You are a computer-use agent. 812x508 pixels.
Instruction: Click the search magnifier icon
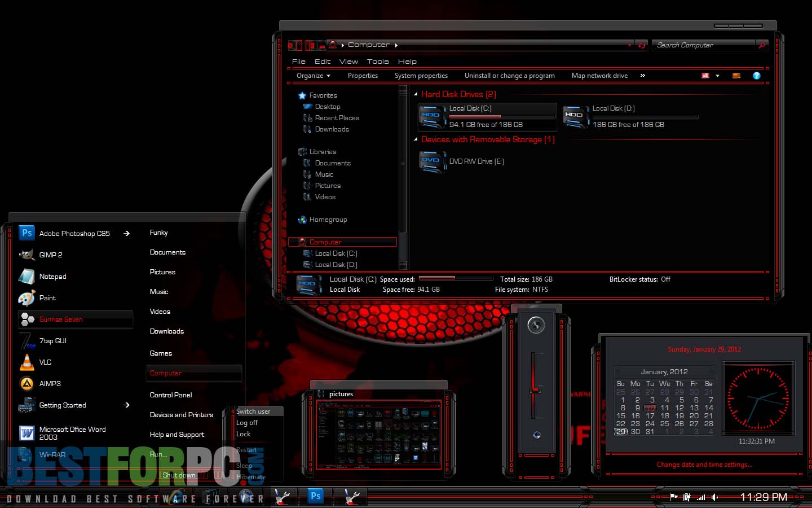click(762, 45)
